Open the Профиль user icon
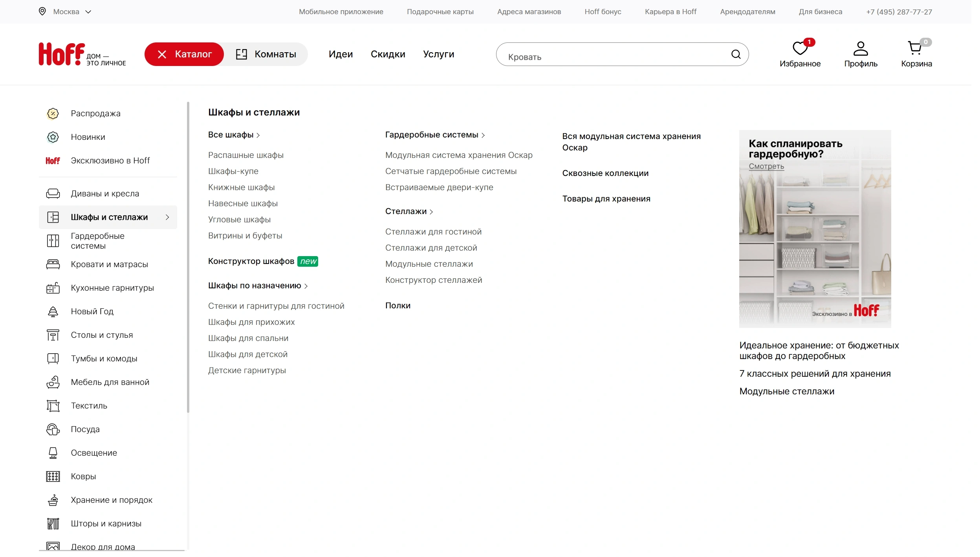Screen dimensions: 980x557 [860, 48]
